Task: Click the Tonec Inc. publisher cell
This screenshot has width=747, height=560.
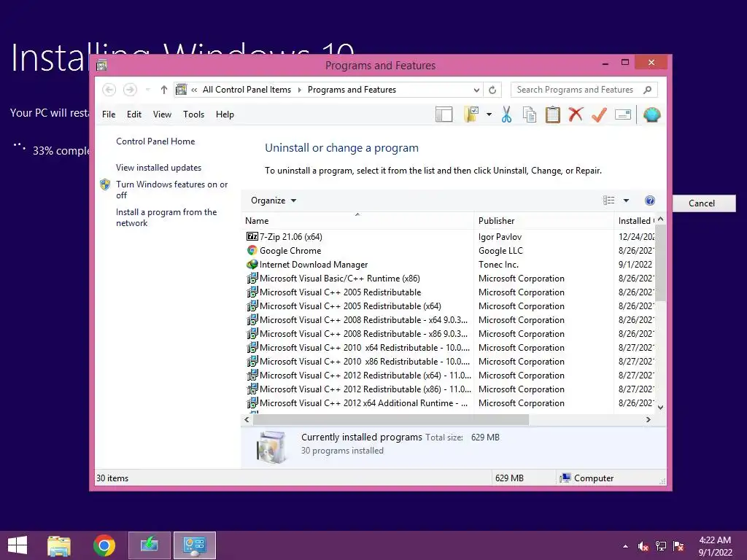Action: pos(498,264)
